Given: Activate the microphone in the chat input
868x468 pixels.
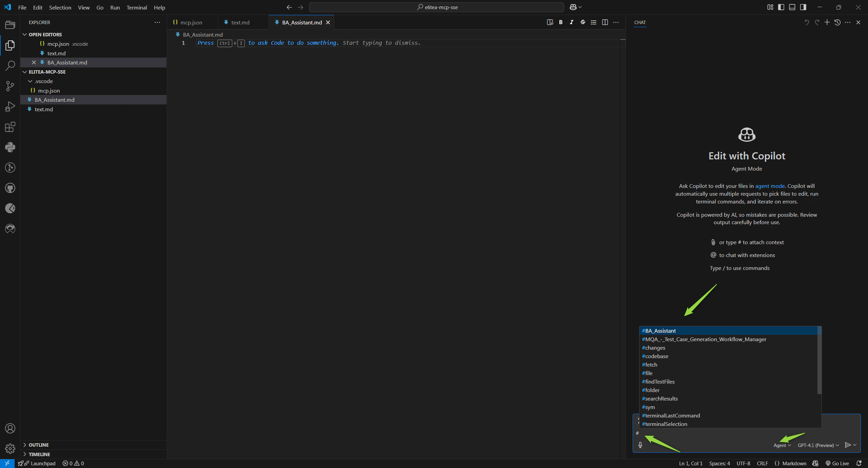Looking at the screenshot, I should (640, 445).
